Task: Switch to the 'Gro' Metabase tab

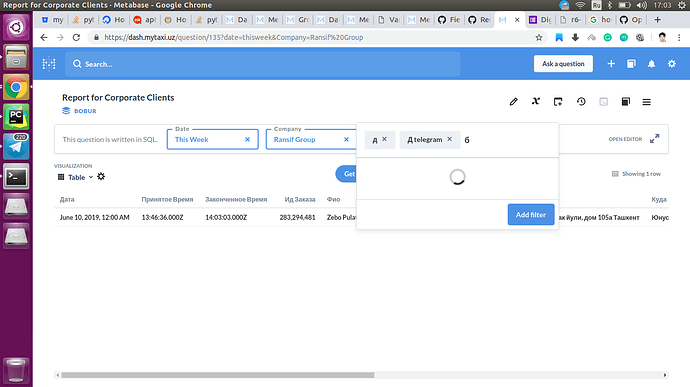Action: click(x=298, y=20)
